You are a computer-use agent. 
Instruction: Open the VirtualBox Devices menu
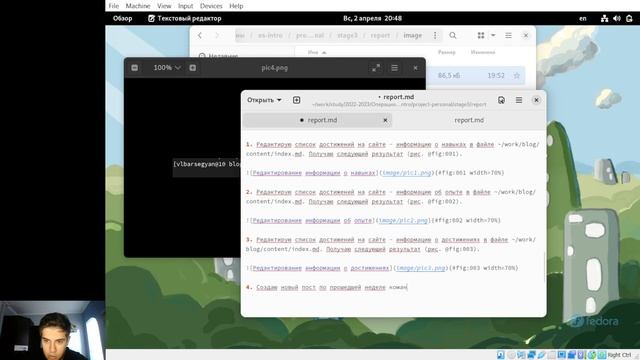pyautogui.click(x=211, y=6)
